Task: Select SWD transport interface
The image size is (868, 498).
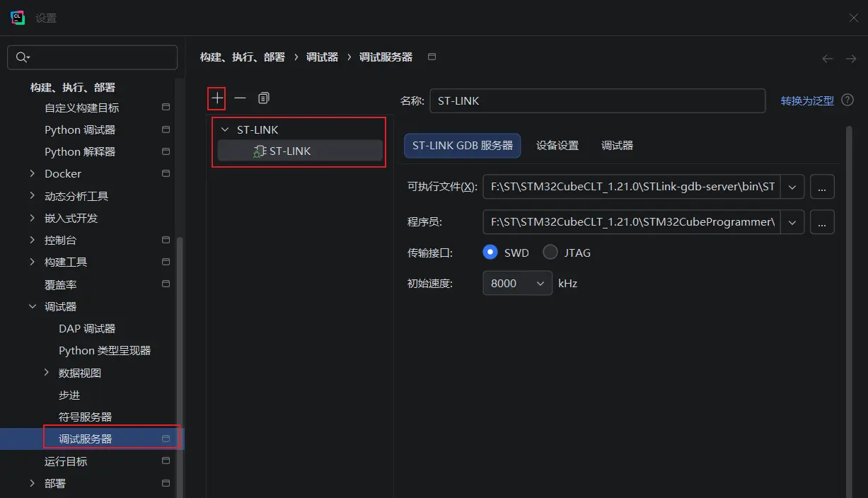Action: [490, 253]
